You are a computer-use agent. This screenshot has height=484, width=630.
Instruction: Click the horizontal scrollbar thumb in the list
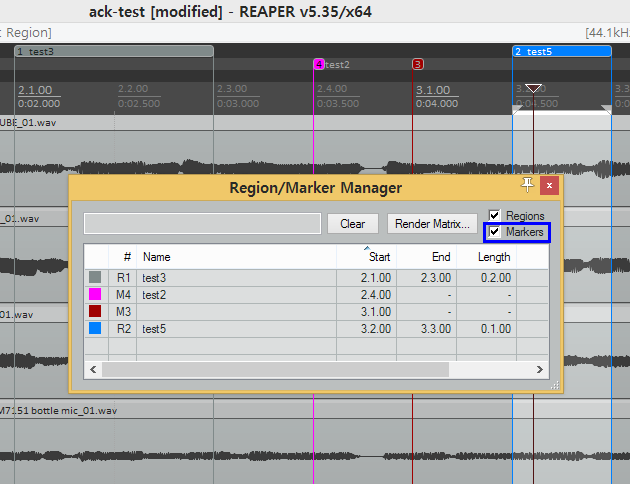275,370
